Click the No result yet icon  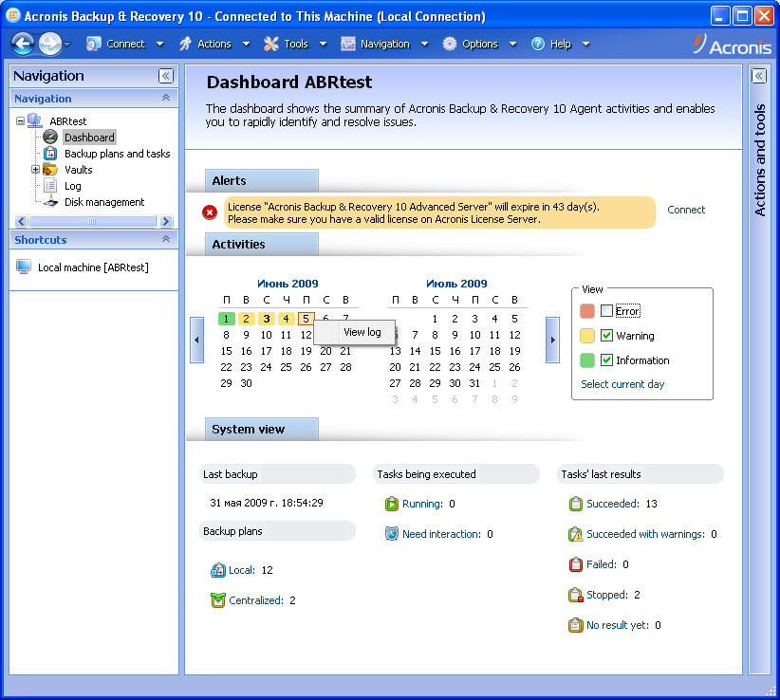pos(576,625)
